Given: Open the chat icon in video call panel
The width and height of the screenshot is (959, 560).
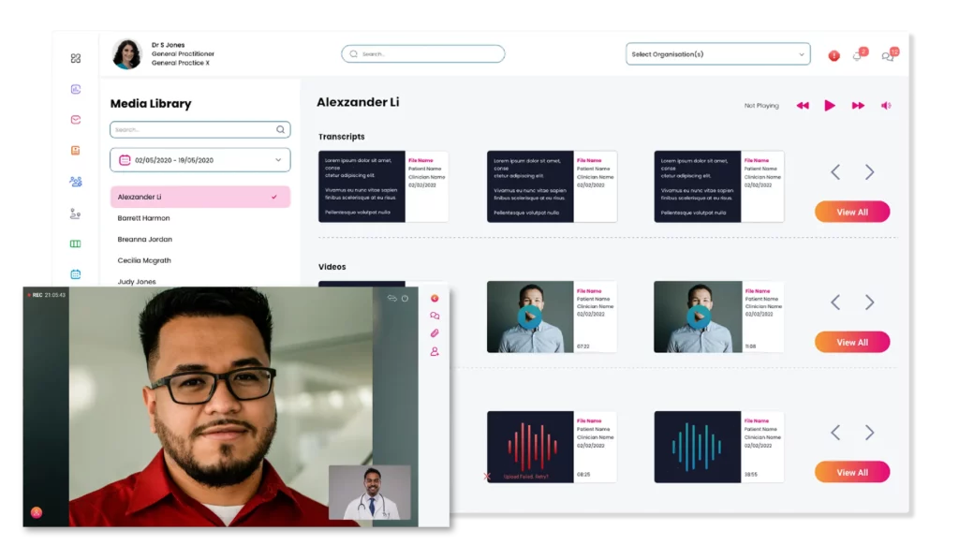Looking at the screenshot, I should [435, 317].
